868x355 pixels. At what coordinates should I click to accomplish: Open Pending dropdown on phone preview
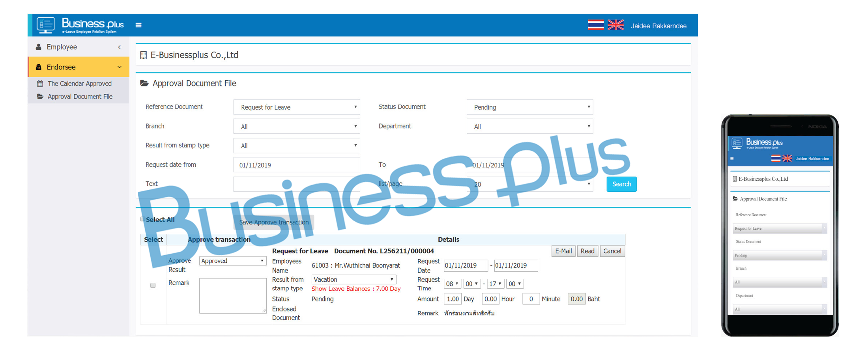(x=780, y=255)
